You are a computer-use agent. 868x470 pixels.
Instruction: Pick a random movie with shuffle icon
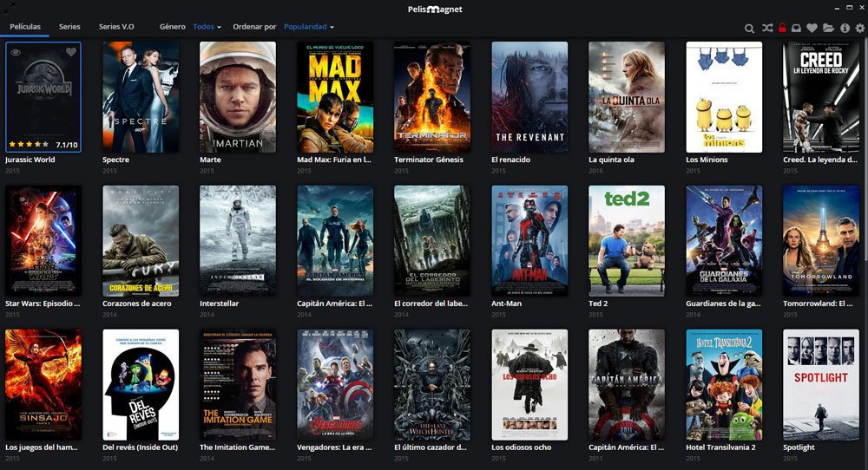point(766,28)
